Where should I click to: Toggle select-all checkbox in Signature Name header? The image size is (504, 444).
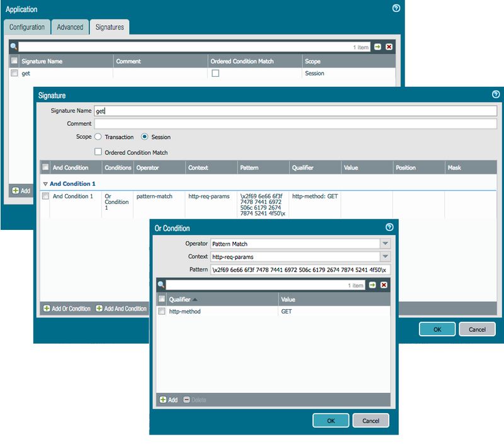click(14, 60)
